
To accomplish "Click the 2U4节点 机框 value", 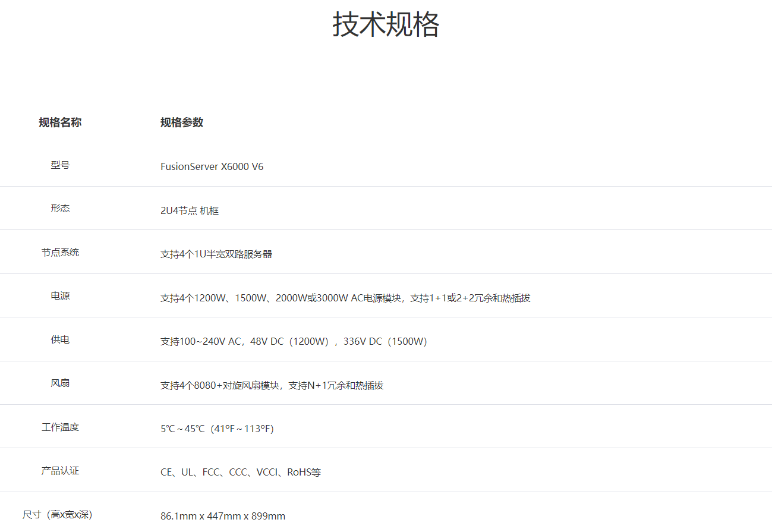I will coord(190,211).
